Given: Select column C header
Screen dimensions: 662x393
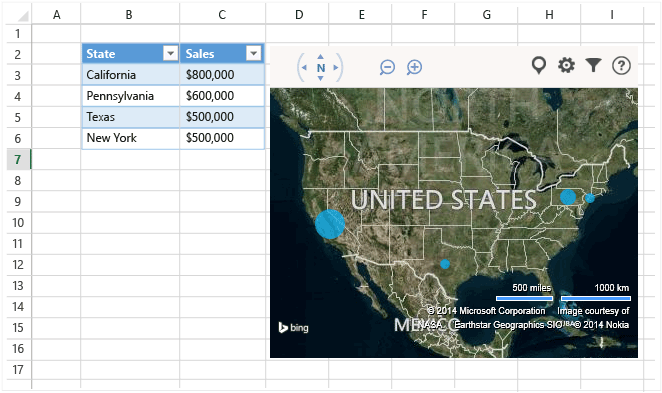Looking at the screenshot, I should (222, 15).
